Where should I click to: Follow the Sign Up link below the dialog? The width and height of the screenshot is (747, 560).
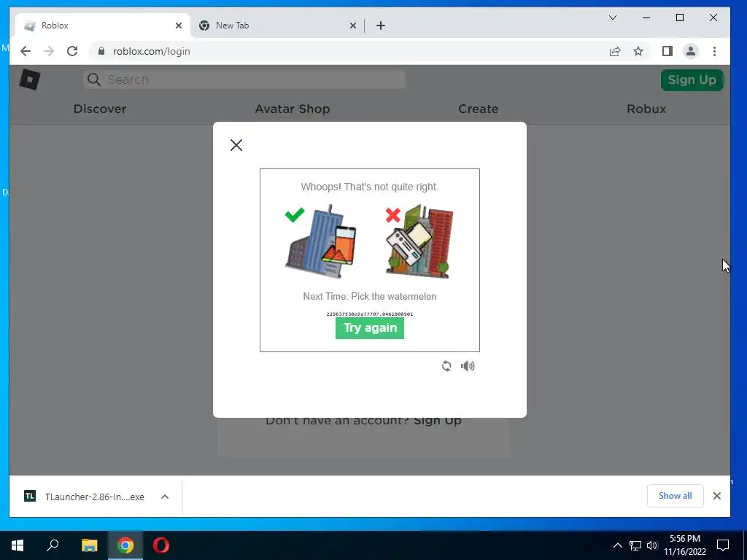pyautogui.click(x=438, y=421)
